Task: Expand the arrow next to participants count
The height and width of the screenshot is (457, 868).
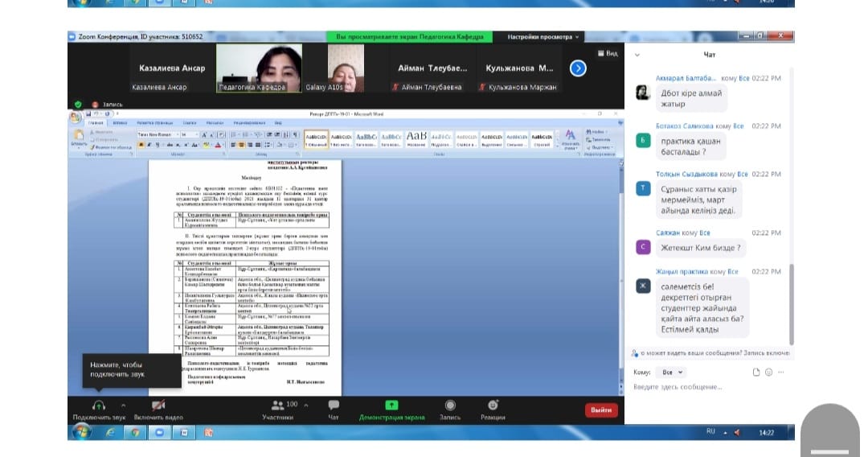Action: pyautogui.click(x=305, y=405)
